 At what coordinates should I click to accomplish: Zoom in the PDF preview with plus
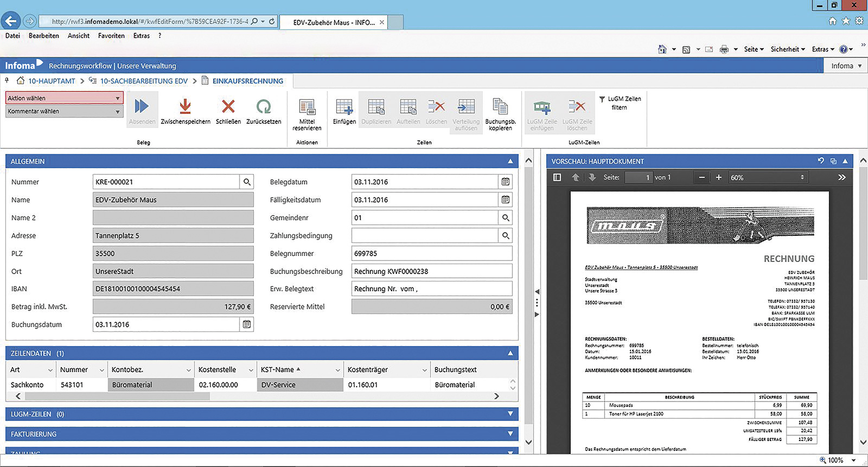pos(719,177)
